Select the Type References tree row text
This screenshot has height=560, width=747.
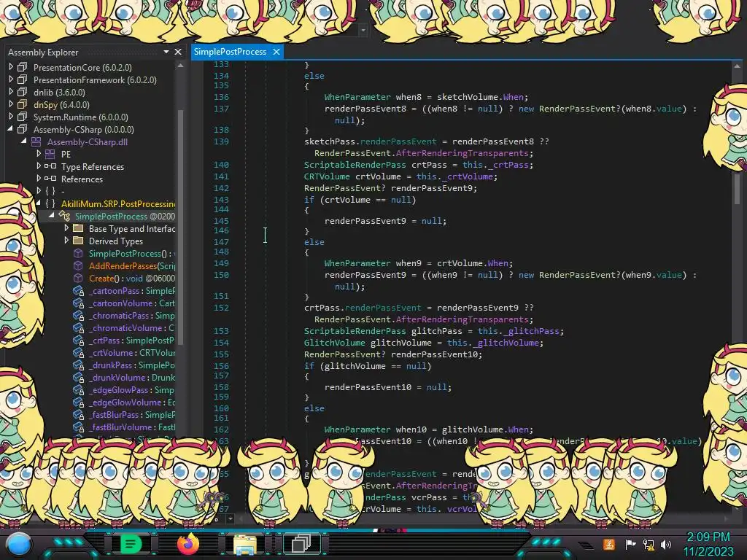tap(93, 167)
